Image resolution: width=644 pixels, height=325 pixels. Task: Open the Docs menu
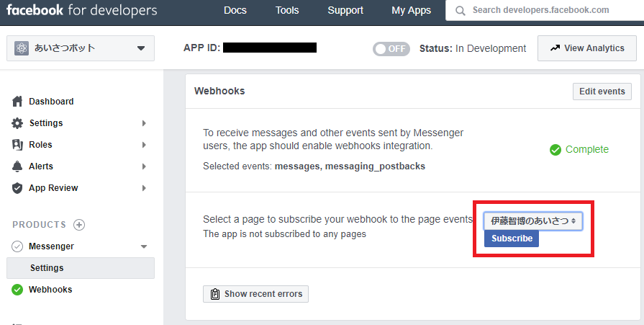click(x=235, y=10)
